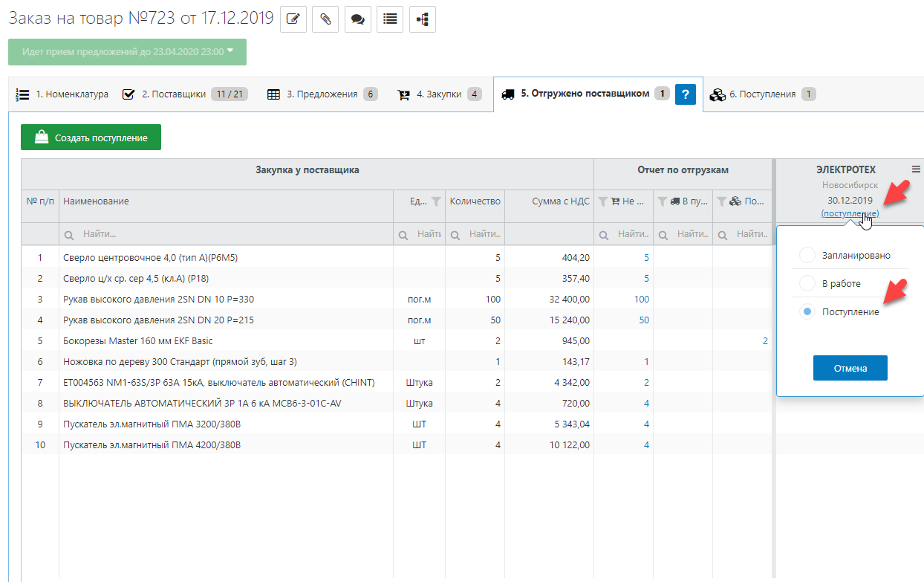Screen dimensions: 924x582
Task: Select the Запланировано radio option
Action: [807, 256]
